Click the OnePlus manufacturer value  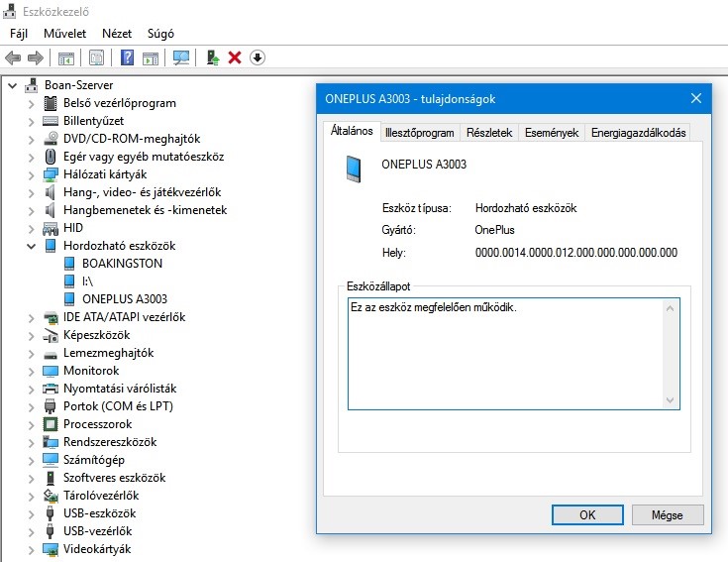tap(494, 230)
